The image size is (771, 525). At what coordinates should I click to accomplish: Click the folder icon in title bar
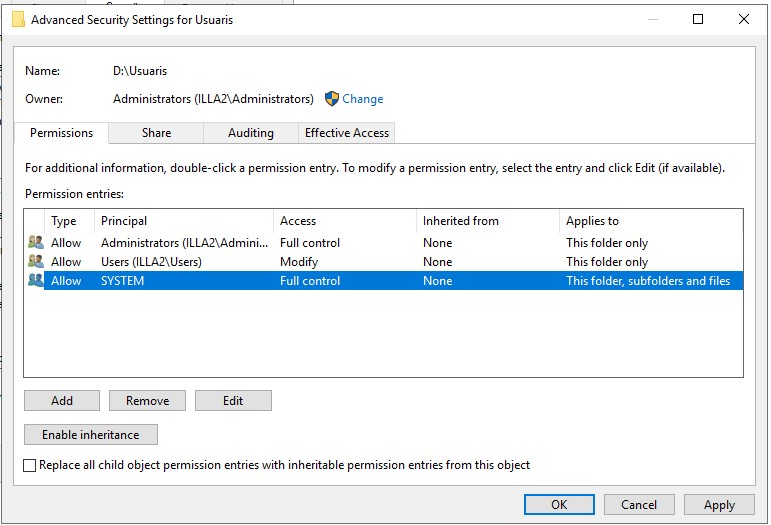[18, 19]
